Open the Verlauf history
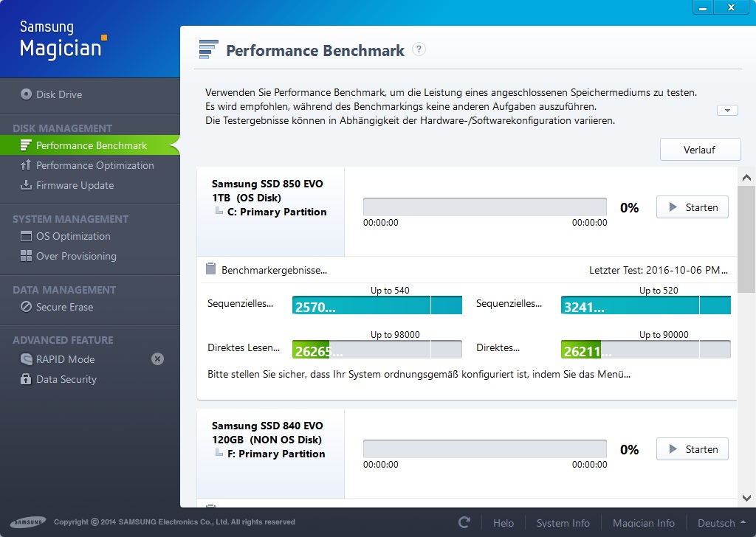 point(700,150)
